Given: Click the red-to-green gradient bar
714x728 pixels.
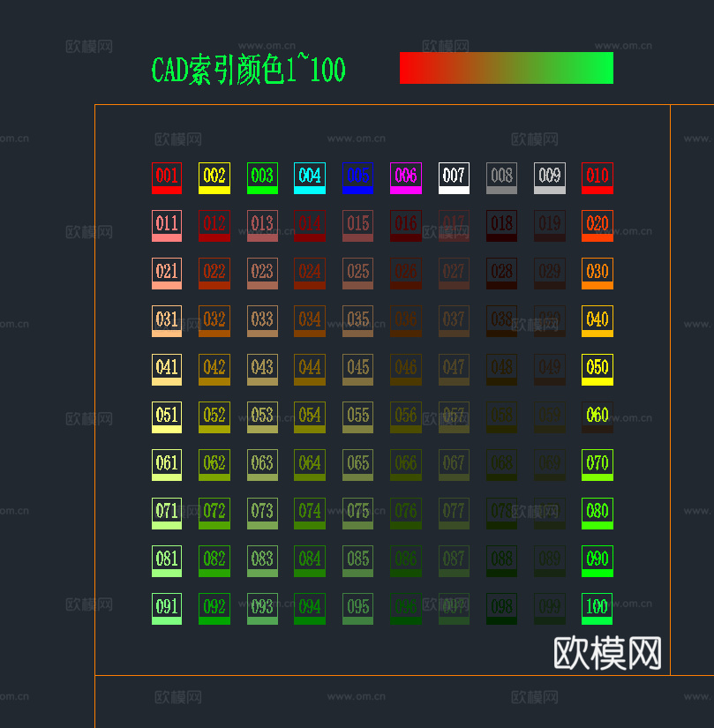Looking at the screenshot, I should pos(507,68).
